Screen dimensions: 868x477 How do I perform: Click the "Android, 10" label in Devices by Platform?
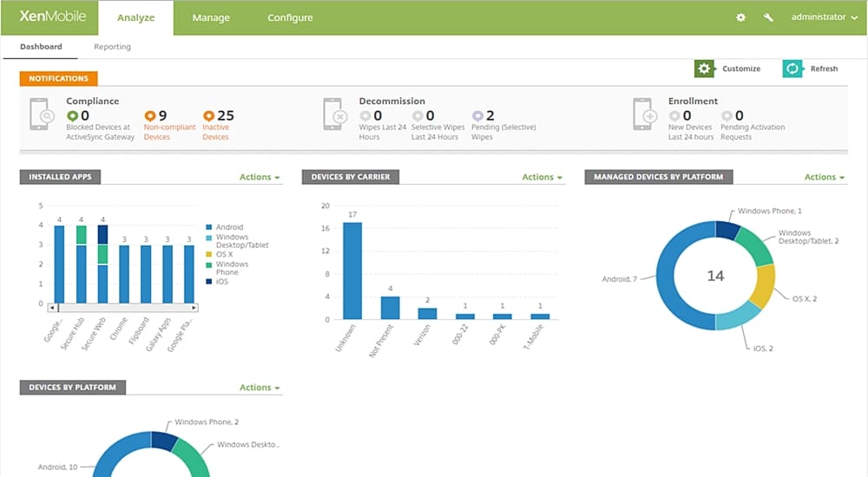tap(57, 467)
